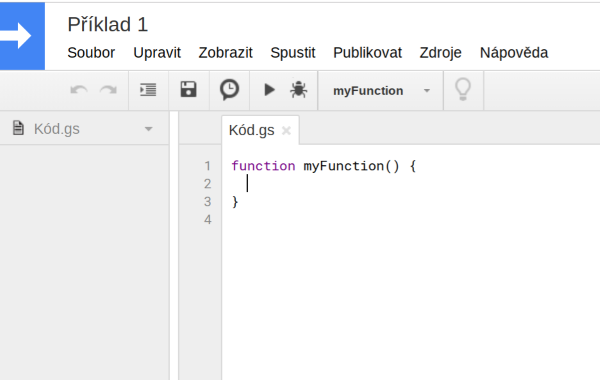Click the lightbulb icon in toolbar
600x380 pixels.
(463, 90)
